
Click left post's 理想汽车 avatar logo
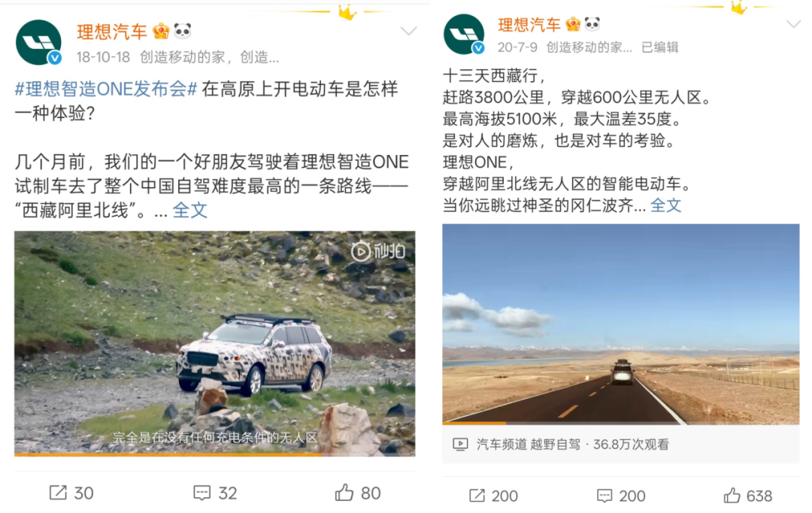tap(39, 42)
